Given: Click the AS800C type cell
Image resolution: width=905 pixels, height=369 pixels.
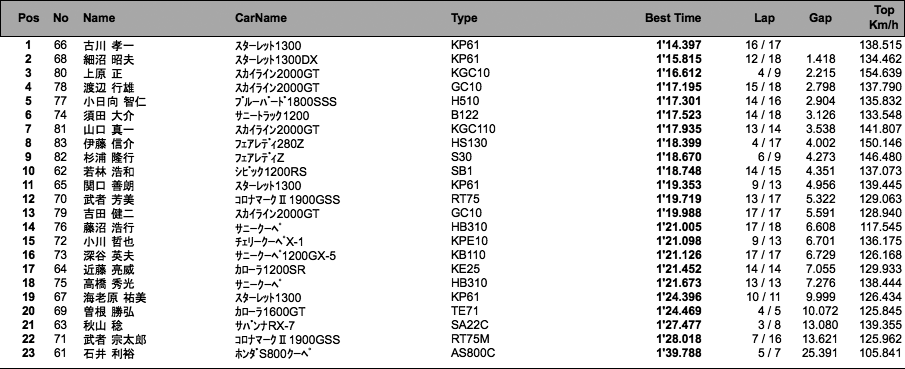Looking at the screenshot, I should point(473,353).
